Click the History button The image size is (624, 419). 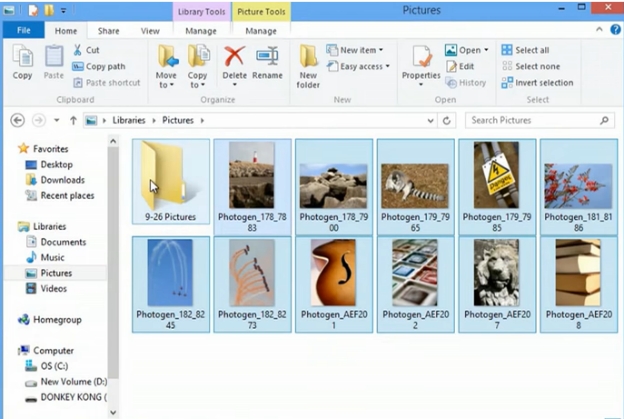(466, 83)
